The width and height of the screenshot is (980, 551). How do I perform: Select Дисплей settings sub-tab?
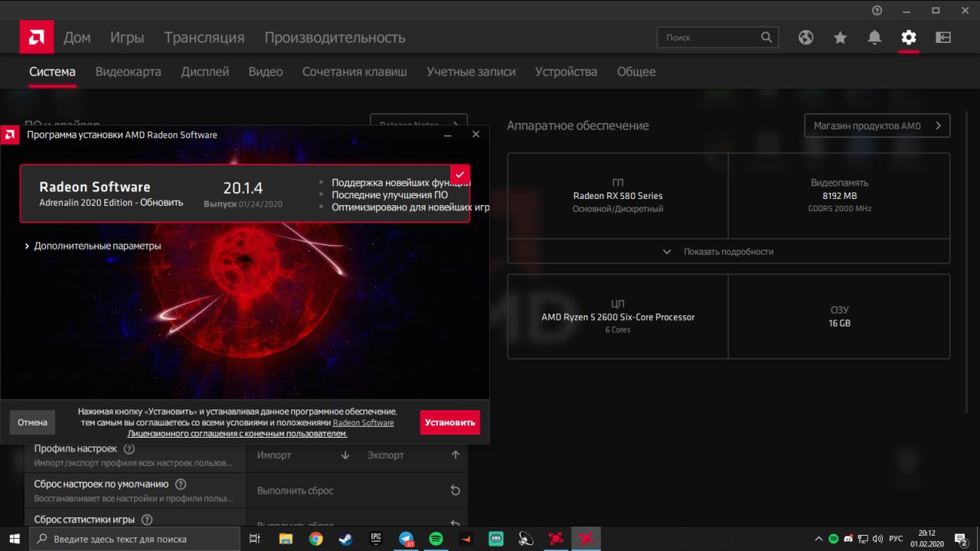(x=205, y=71)
